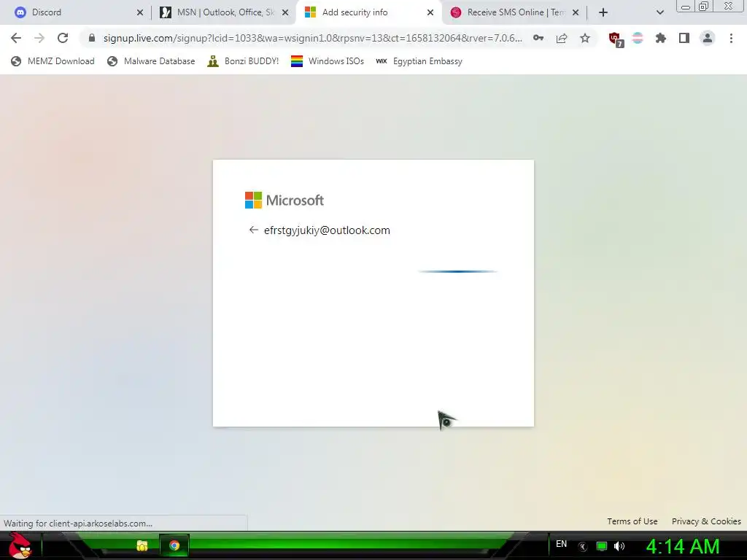Click the Angry Birds start button

point(20,545)
